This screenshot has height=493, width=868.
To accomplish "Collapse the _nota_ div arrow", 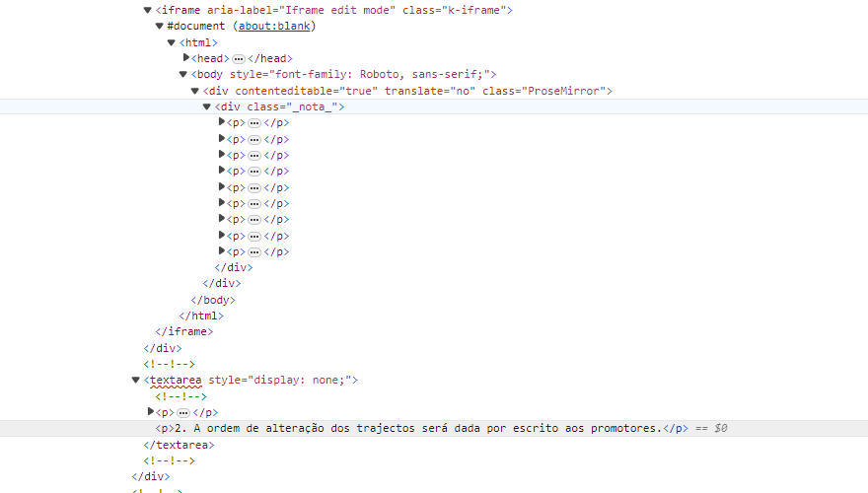I will [x=206, y=106].
